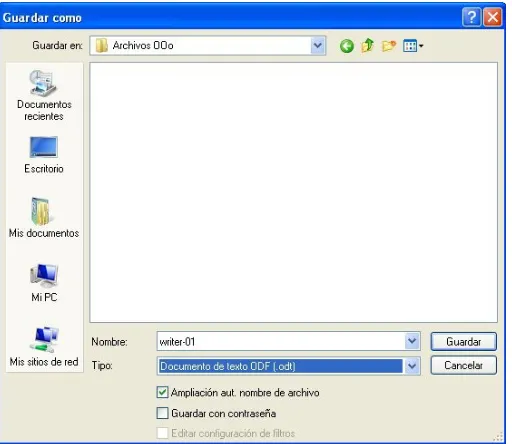Viewport: 512px width, 444px height.
Task: Uncheck Ampliación aut. nombre de archivo
Action: [x=162, y=392]
